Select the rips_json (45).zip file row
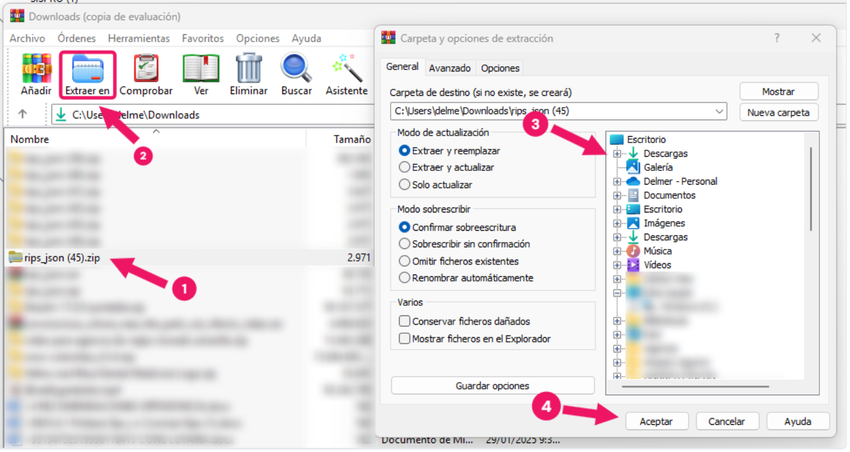This screenshot has height=452, width=850. pyautogui.click(x=190, y=257)
